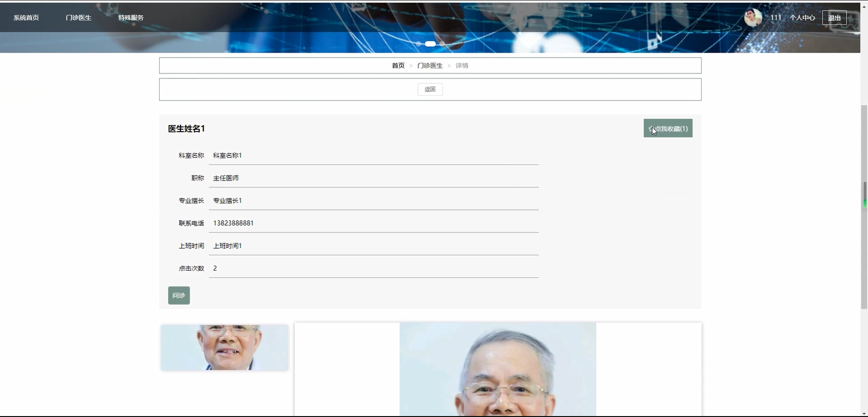This screenshot has height=417, width=868.
Task: Click the 上班时间1 value
Action: [x=227, y=246]
